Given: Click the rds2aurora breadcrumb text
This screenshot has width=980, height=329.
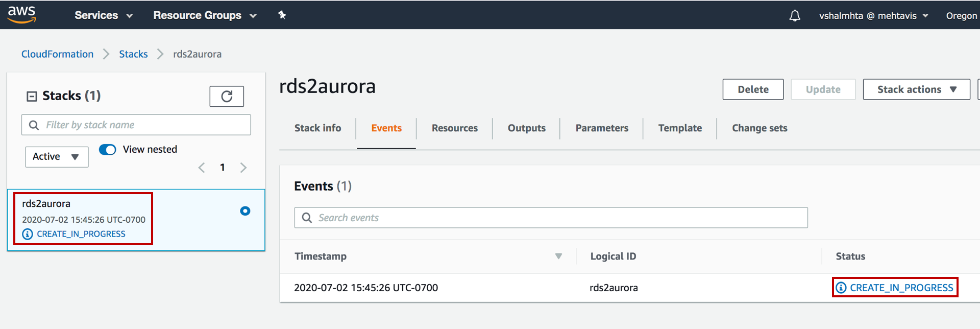Looking at the screenshot, I should tap(197, 54).
